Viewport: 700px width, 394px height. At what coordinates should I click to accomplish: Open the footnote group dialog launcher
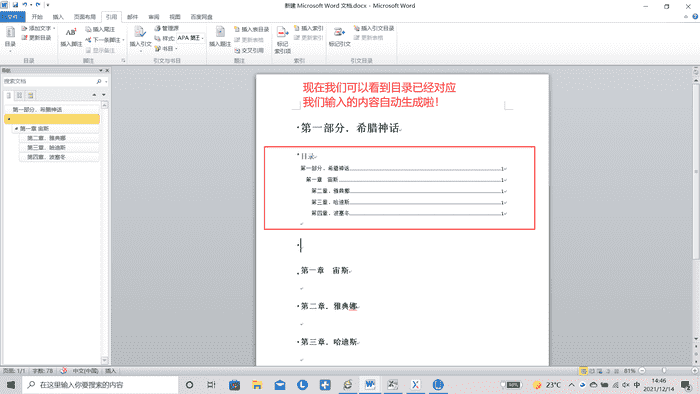(123, 60)
